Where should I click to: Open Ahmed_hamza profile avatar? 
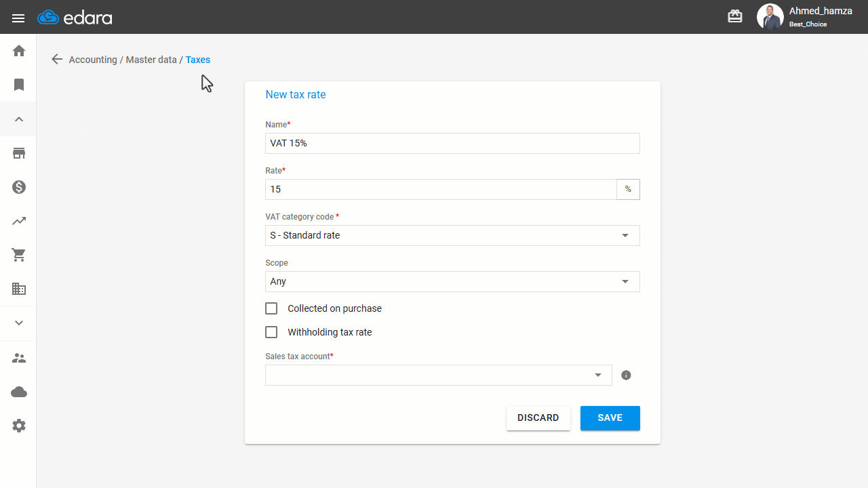(x=770, y=17)
